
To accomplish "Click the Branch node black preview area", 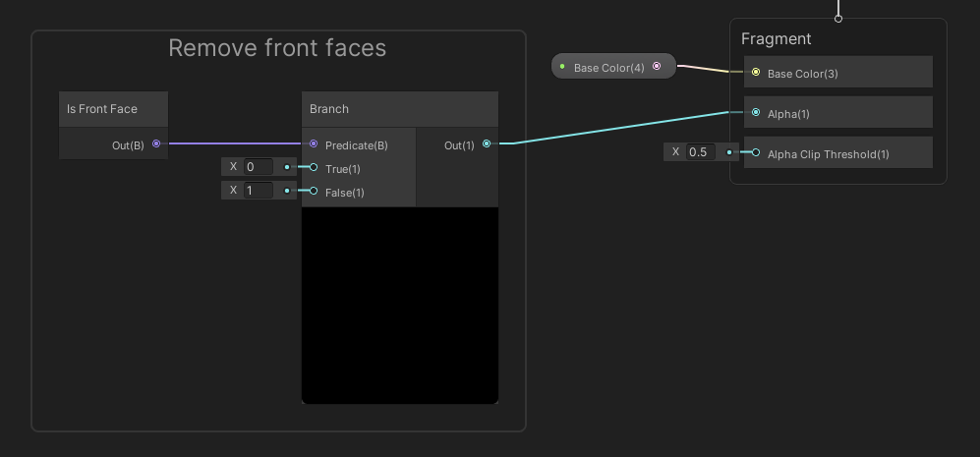I will click(x=400, y=305).
